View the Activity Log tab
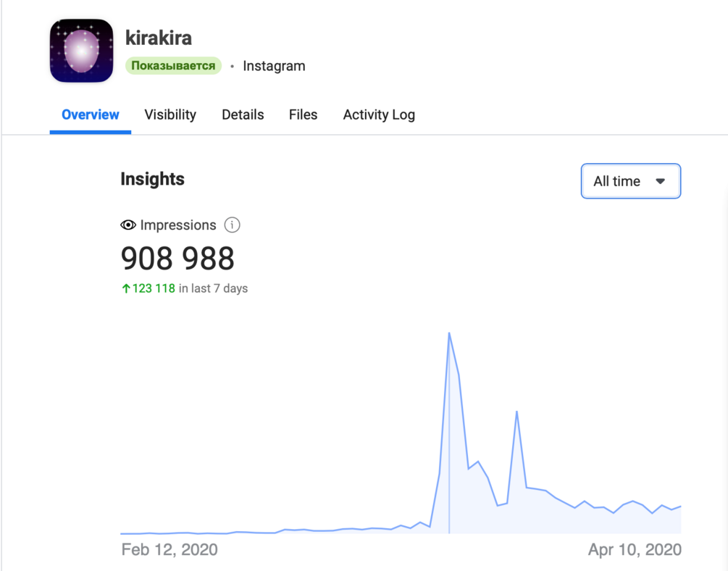Screen dimensions: 728x571 point(379,114)
